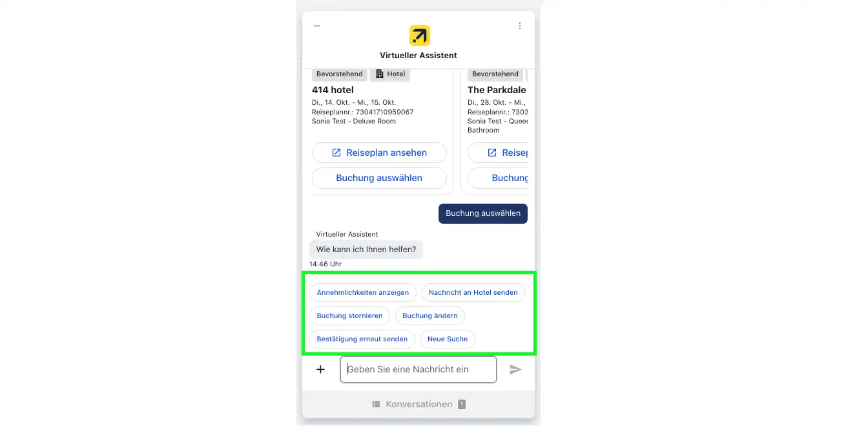Click the yellow arrow logo icon
The width and height of the screenshot is (868, 428).
(419, 36)
